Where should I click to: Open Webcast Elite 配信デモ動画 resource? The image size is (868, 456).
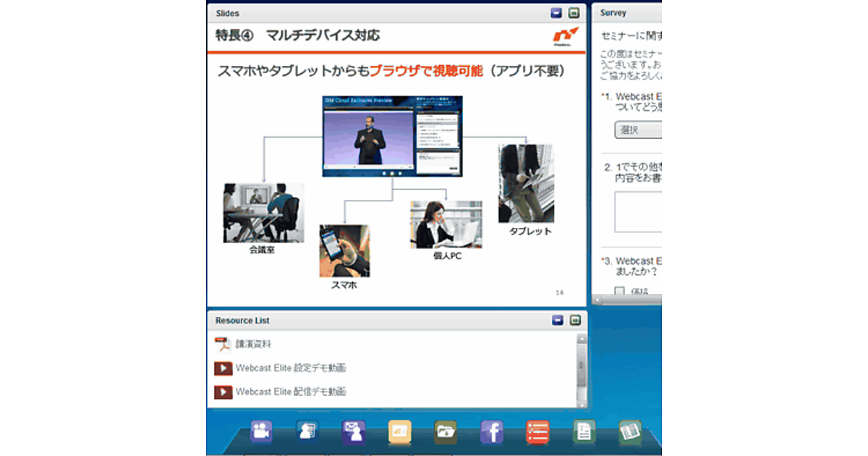(290, 392)
